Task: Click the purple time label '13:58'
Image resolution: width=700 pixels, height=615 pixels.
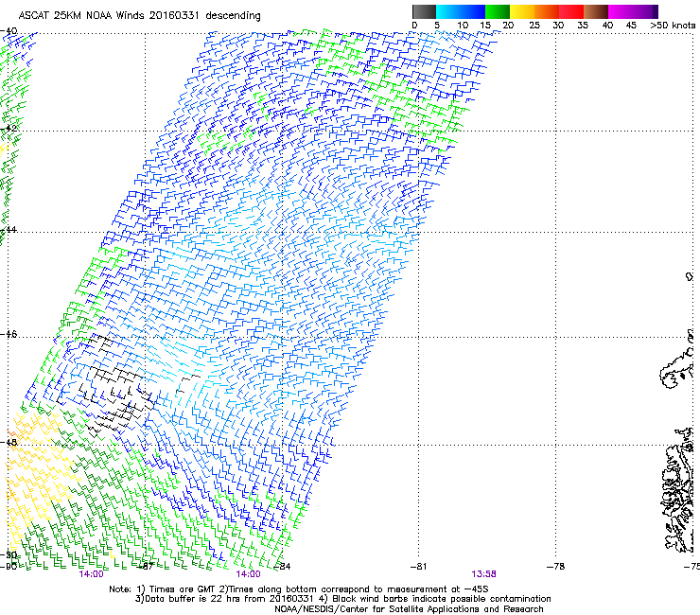Action: tap(483, 574)
